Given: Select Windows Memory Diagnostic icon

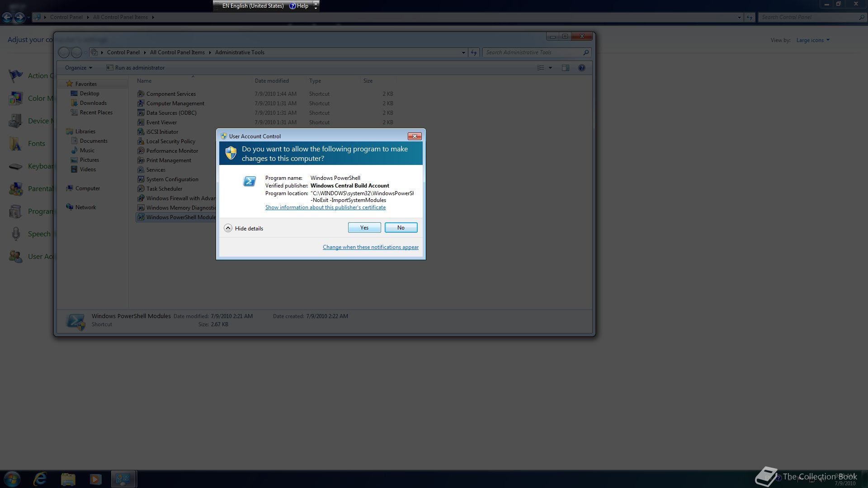Looking at the screenshot, I should pyautogui.click(x=141, y=208).
